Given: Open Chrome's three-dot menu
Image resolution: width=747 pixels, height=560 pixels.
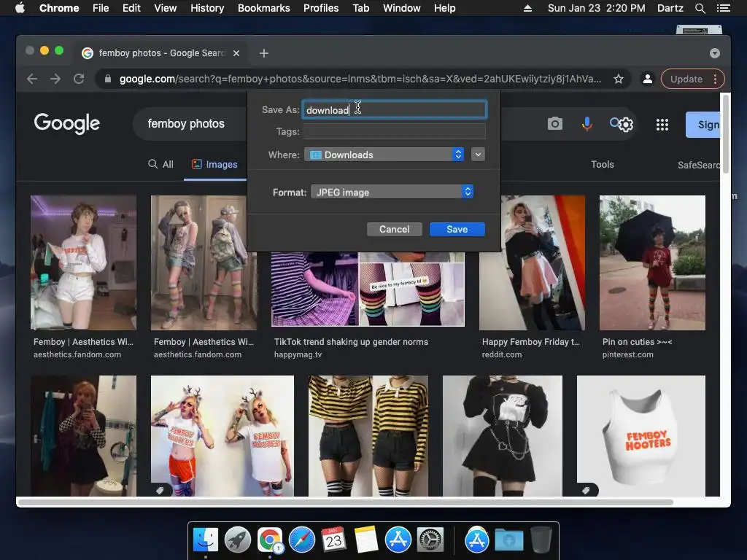Looking at the screenshot, I should (715, 79).
